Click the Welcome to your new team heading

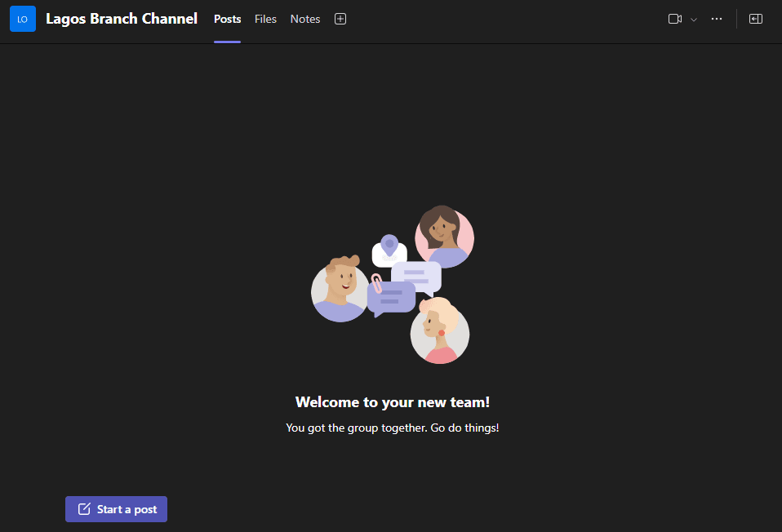[x=393, y=402]
